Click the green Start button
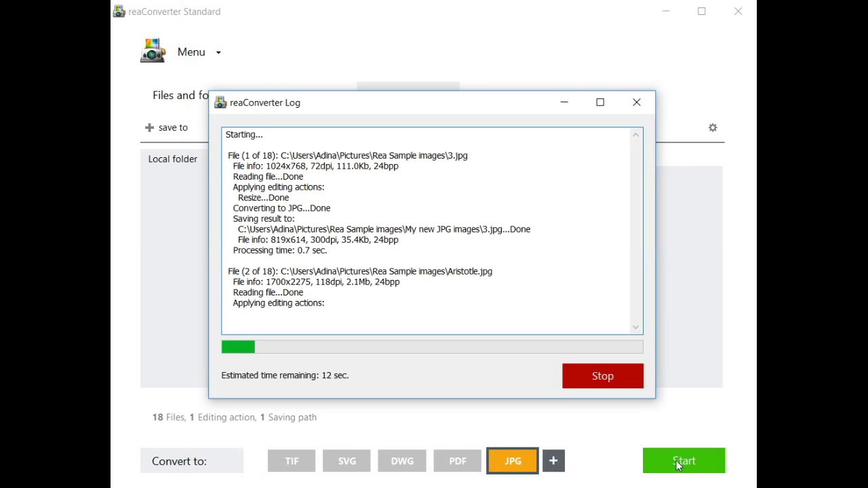The image size is (868, 488). [684, 461]
